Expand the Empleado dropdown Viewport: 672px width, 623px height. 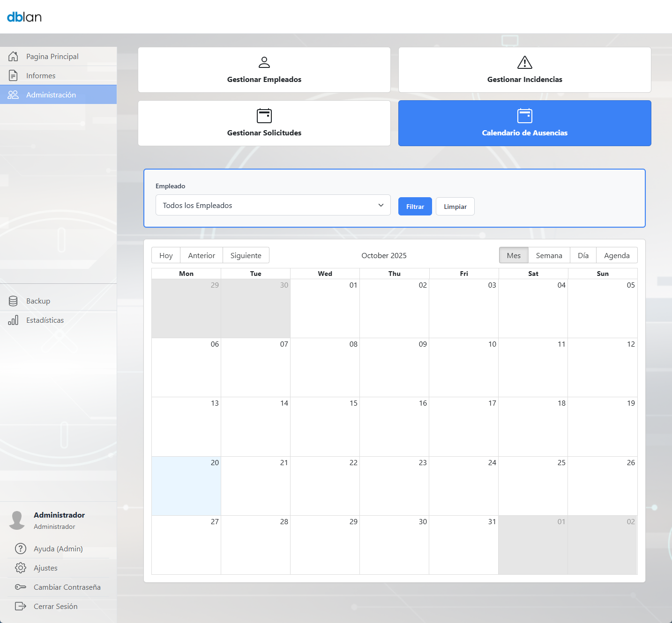click(x=273, y=205)
